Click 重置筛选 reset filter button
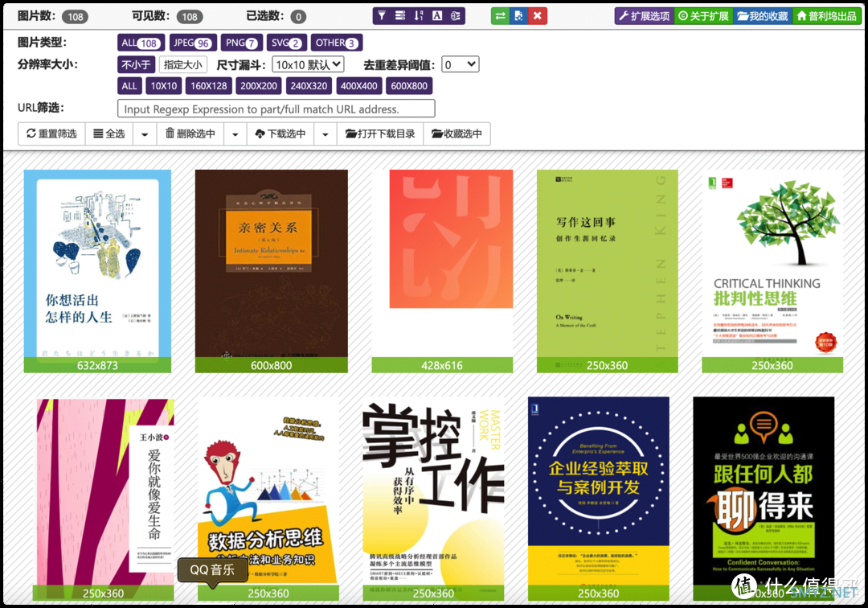This screenshot has height=608, width=868. point(52,134)
